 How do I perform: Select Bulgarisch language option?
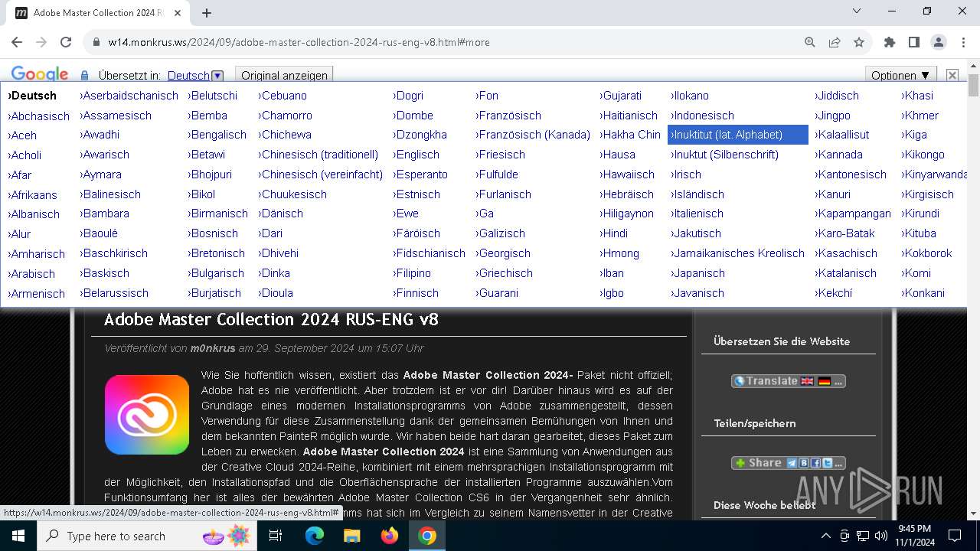click(x=216, y=273)
